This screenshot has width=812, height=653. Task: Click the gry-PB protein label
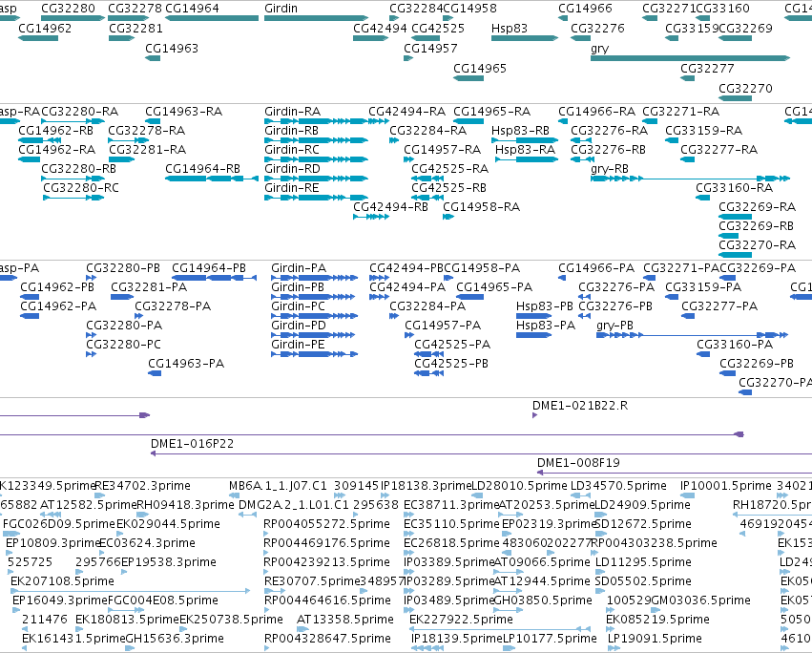[614, 326]
